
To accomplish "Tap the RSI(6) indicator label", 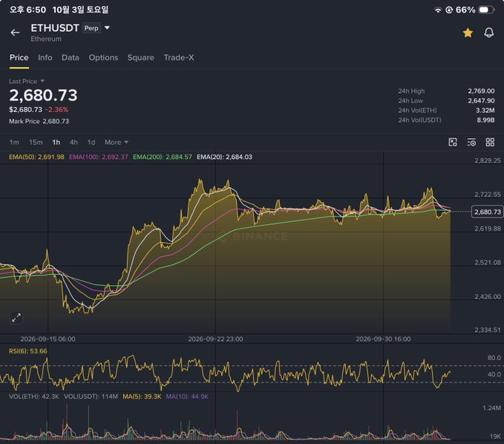I will tap(28, 351).
